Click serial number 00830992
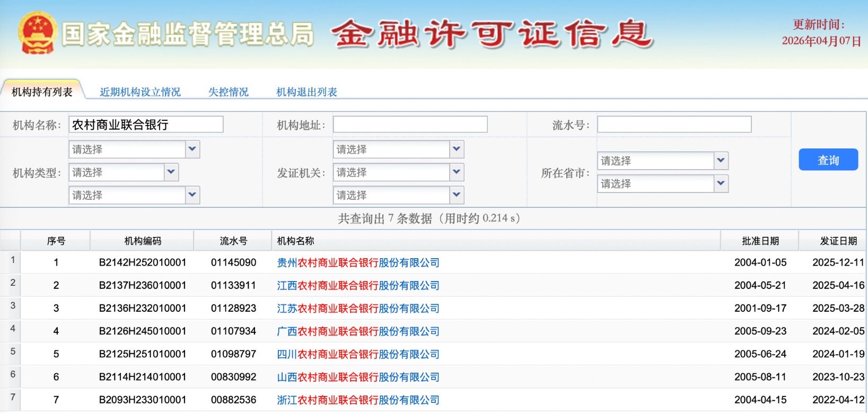Viewport: 868px width, 413px height. click(x=233, y=377)
